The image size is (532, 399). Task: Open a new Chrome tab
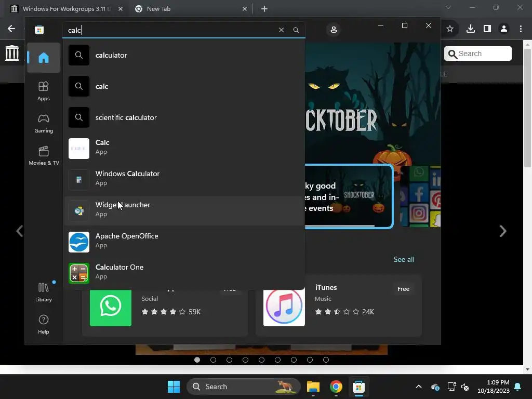(264, 9)
